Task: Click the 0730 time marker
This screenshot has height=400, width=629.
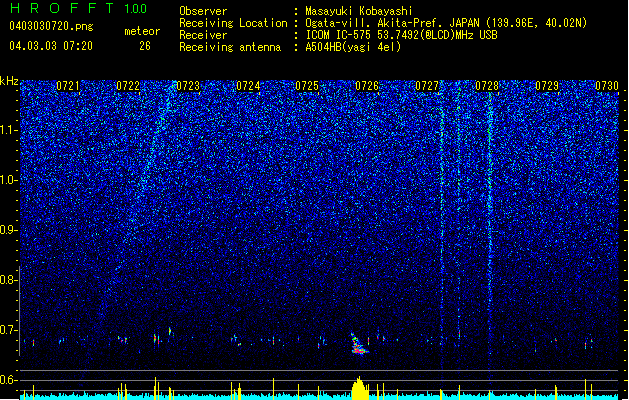Action: pyautogui.click(x=607, y=86)
